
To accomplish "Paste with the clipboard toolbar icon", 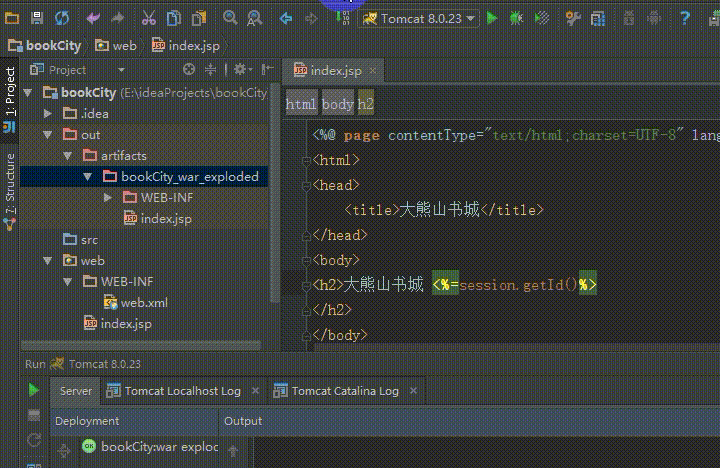I will pyautogui.click(x=199, y=18).
